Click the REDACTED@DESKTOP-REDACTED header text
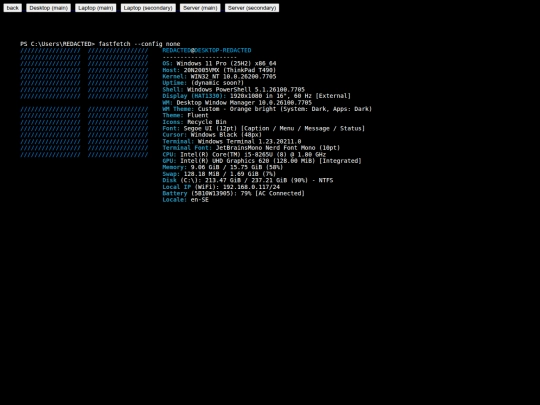The height and width of the screenshot is (405, 540). click(207, 50)
